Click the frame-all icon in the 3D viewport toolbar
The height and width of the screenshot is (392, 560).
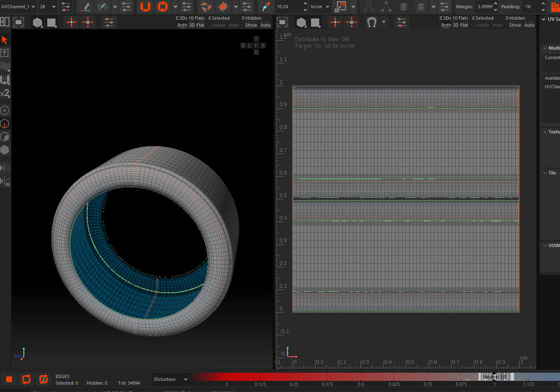[18, 22]
